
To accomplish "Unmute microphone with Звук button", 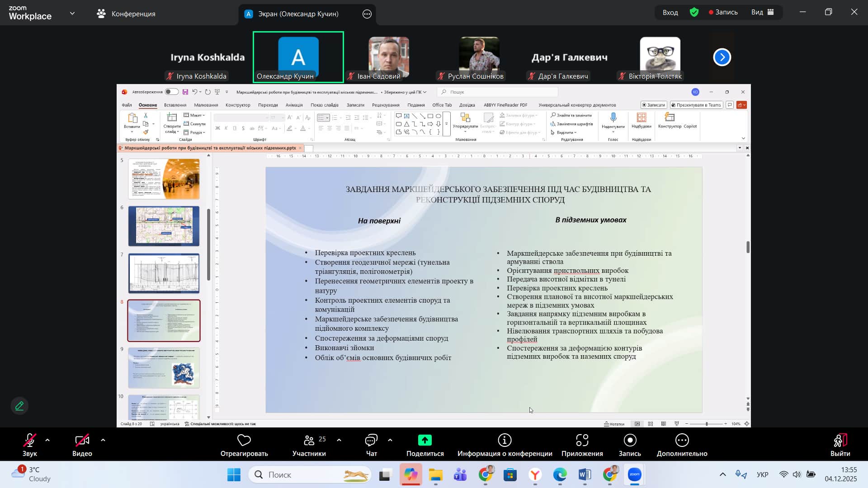I will coord(30,441).
